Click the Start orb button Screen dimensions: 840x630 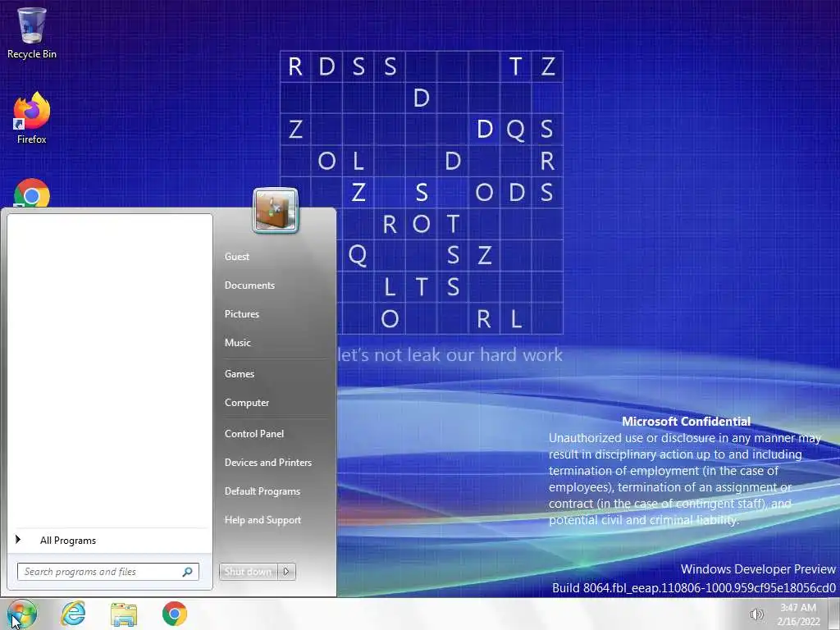click(22, 614)
